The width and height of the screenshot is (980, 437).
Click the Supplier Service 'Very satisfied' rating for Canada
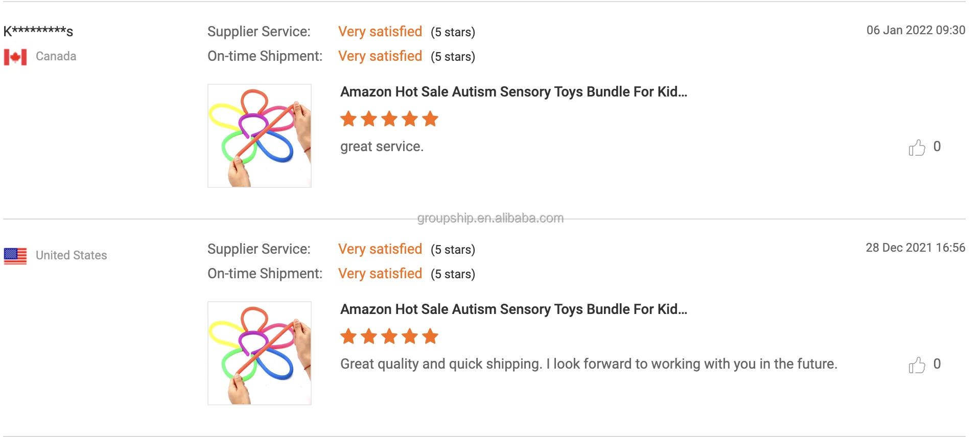(380, 32)
